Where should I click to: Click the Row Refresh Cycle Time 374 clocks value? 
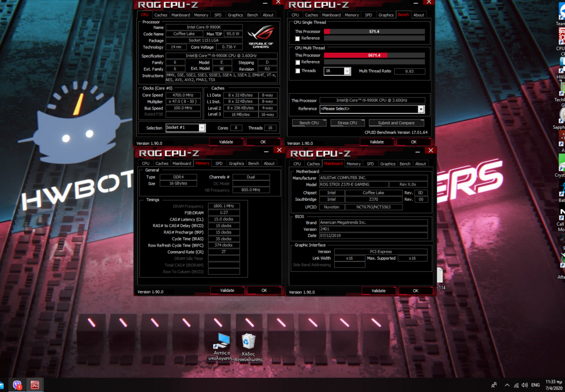224,245
